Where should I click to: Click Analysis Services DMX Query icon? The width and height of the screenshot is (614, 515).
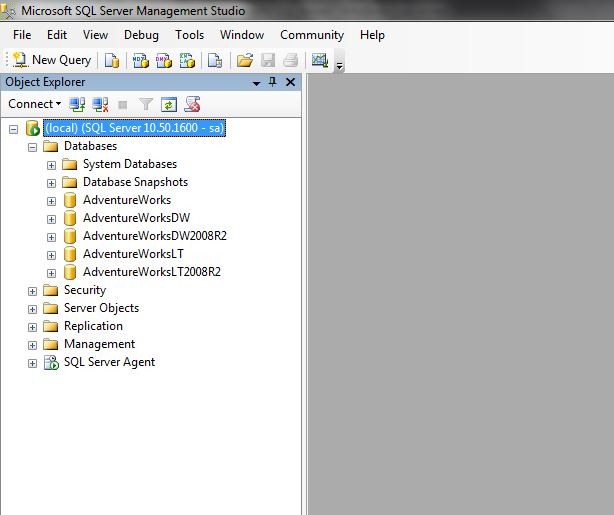pos(164,60)
